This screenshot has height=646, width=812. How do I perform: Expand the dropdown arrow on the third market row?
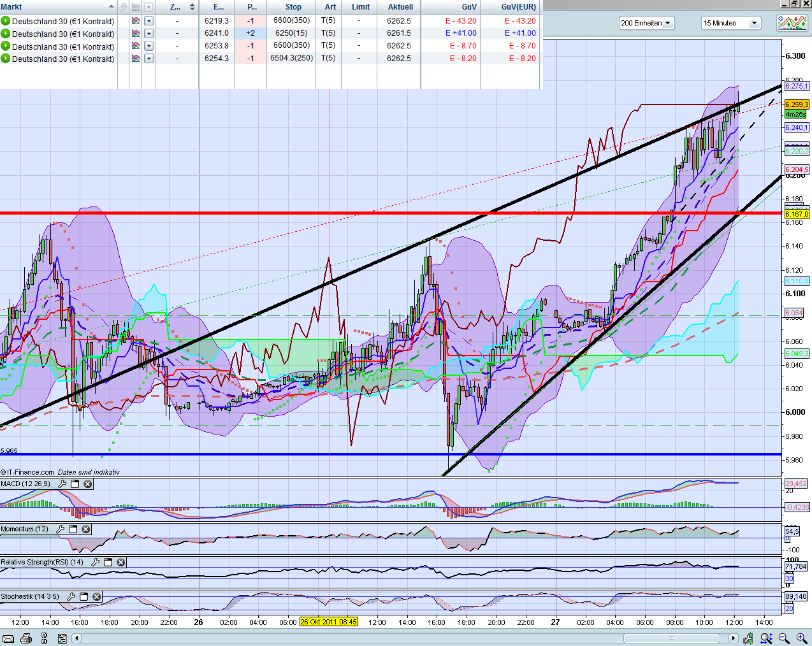(149, 46)
